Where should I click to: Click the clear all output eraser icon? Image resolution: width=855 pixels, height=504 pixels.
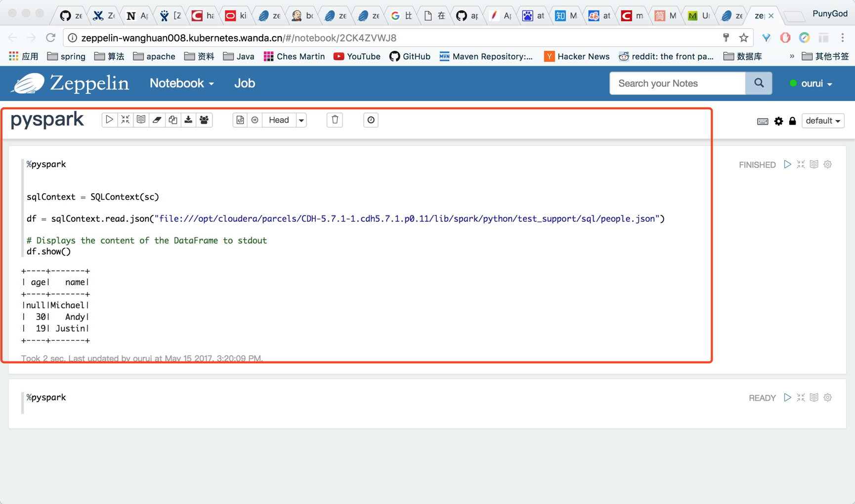157,120
